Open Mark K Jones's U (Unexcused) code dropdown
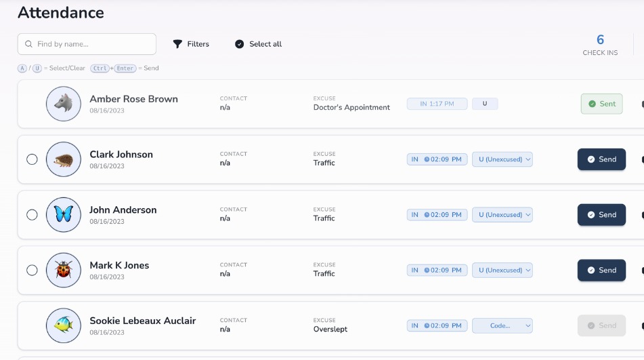This screenshot has width=644, height=360. point(502,270)
